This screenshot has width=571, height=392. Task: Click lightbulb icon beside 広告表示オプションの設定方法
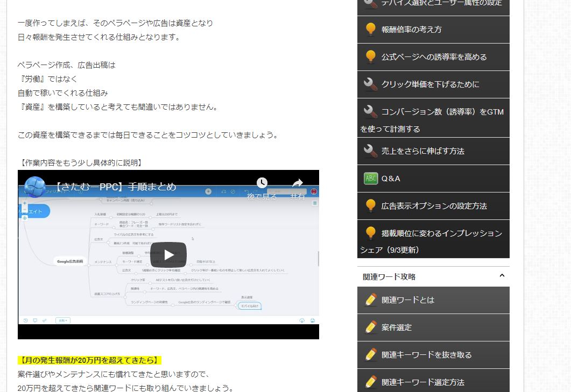[370, 206]
